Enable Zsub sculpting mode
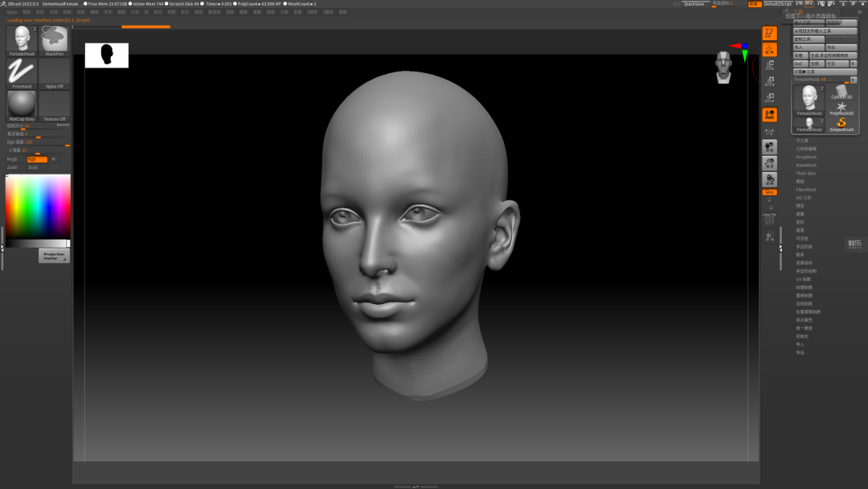 (33, 167)
